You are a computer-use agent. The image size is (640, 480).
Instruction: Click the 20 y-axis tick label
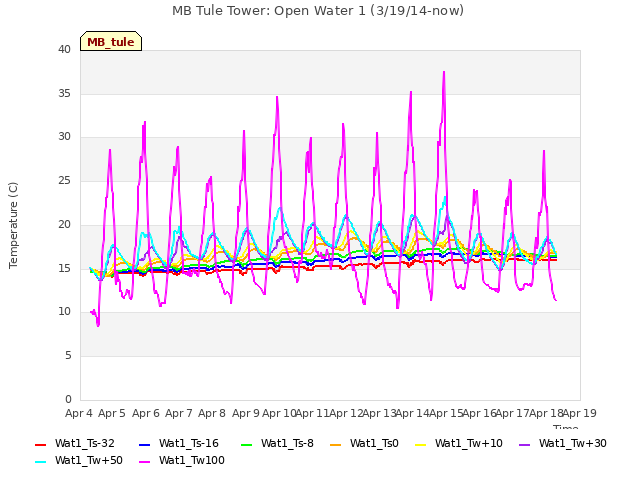point(64,224)
